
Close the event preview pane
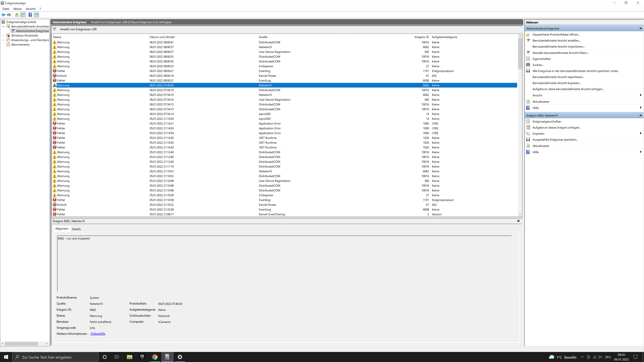(x=518, y=221)
